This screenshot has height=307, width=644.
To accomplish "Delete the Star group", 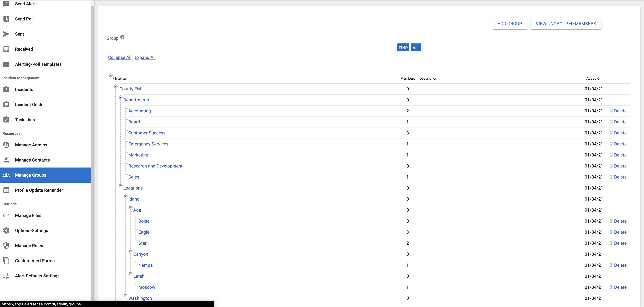I will click(620, 243).
